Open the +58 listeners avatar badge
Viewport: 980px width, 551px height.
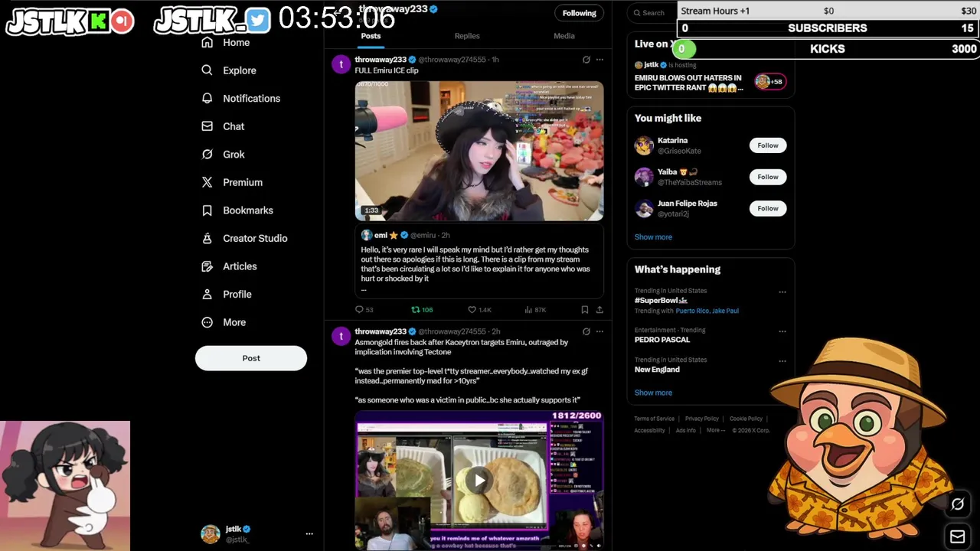(770, 82)
